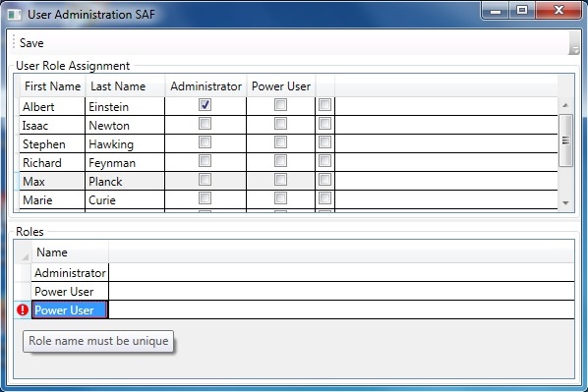
Task: Check Administrator for Isaac Newton
Action: pos(205,123)
